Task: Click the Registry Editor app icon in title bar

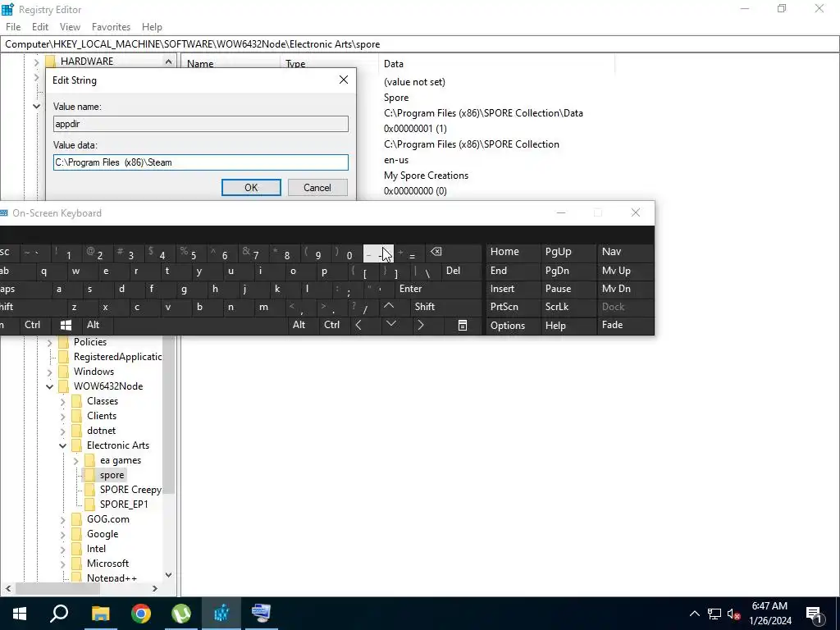Action: pyautogui.click(x=7, y=9)
